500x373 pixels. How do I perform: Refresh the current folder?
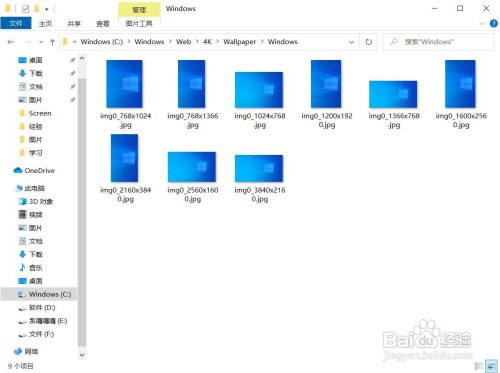(369, 42)
